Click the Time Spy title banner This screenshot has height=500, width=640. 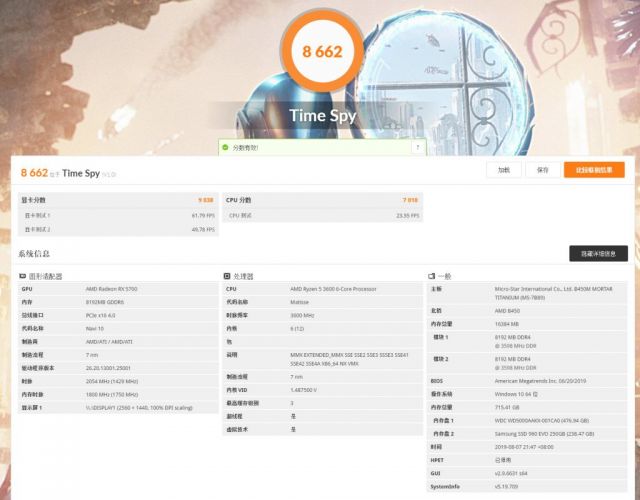tap(322, 116)
